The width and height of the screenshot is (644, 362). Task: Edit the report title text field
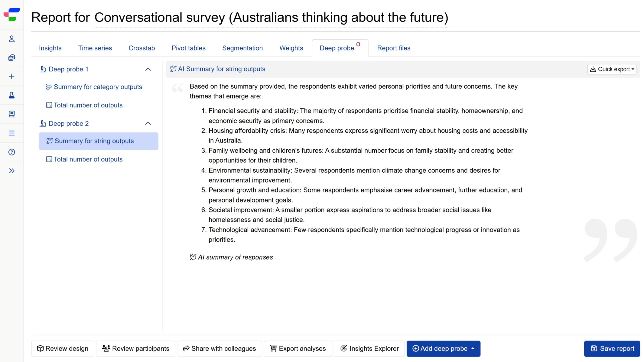pos(271,18)
